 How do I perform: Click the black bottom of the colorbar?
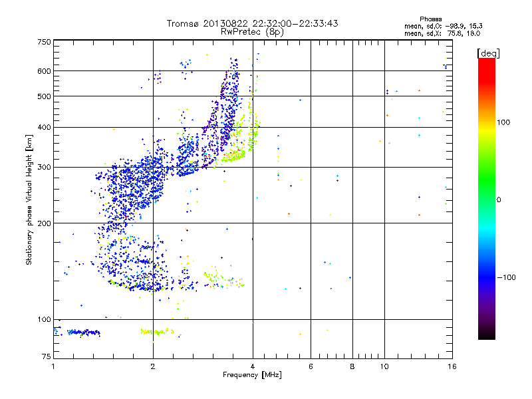(x=487, y=334)
